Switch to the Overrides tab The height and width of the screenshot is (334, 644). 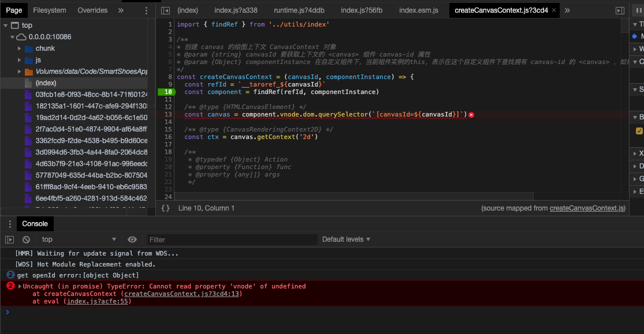(92, 10)
